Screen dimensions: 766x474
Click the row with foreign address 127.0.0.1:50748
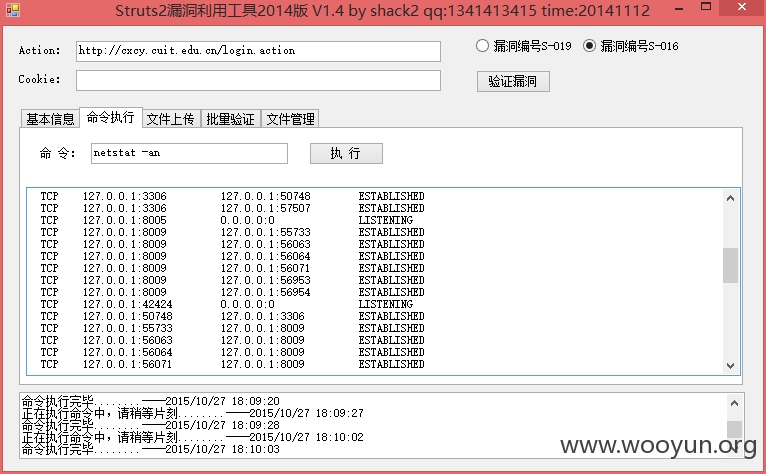coord(233,196)
